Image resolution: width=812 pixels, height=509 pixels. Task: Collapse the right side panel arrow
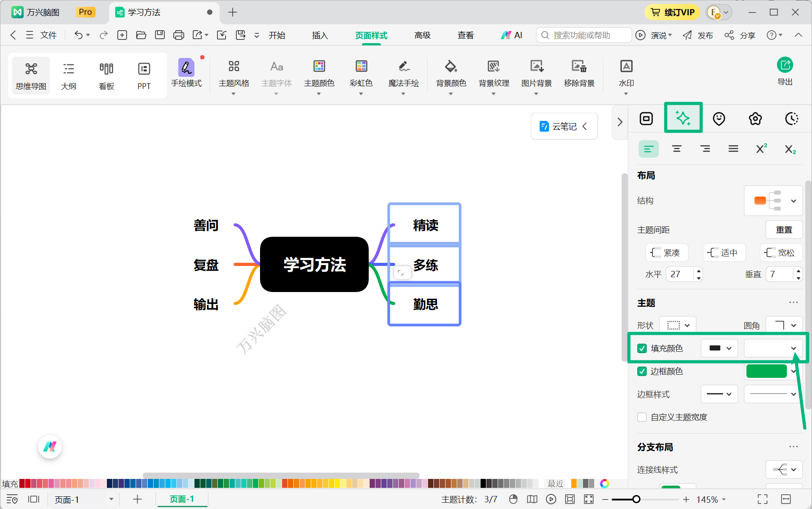click(620, 122)
